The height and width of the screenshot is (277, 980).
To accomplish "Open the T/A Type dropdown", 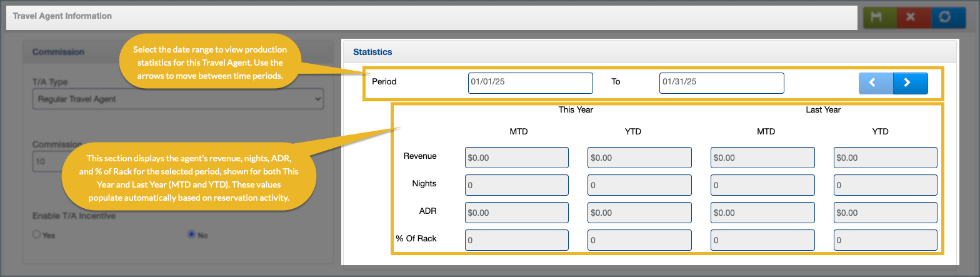I will (177, 99).
